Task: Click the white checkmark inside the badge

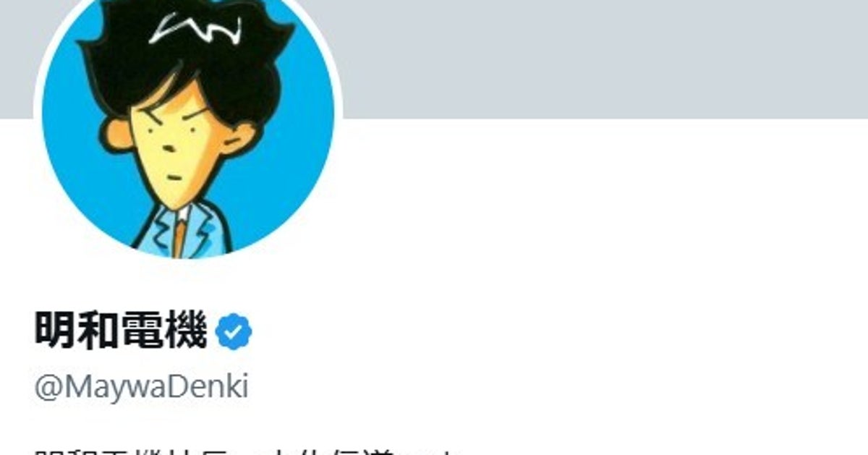Action: (234, 332)
